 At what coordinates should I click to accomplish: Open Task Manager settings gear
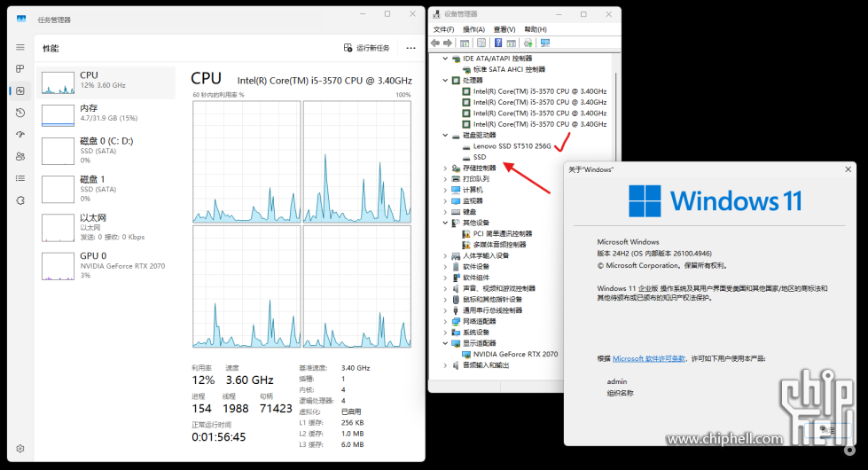tap(20, 449)
